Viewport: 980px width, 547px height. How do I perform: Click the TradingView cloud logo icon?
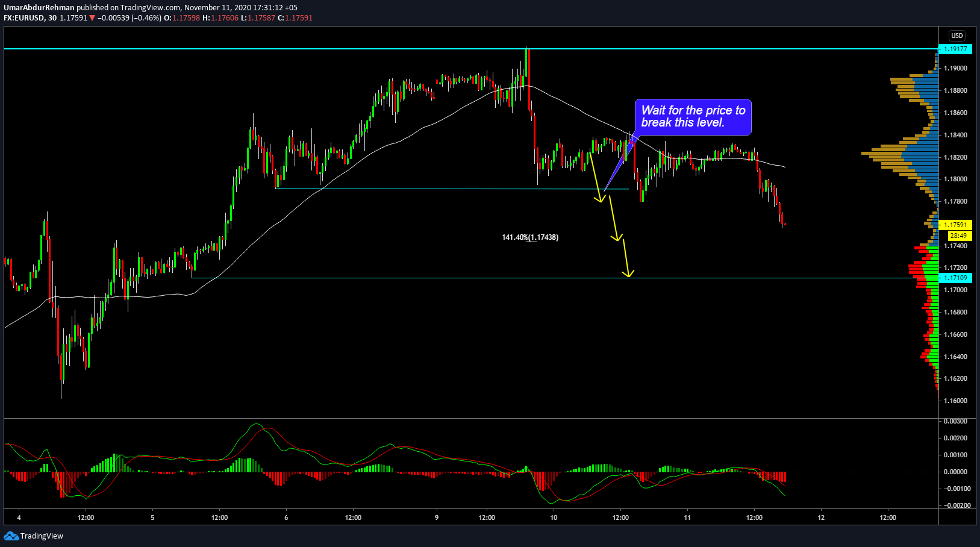pyautogui.click(x=11, y=536)
